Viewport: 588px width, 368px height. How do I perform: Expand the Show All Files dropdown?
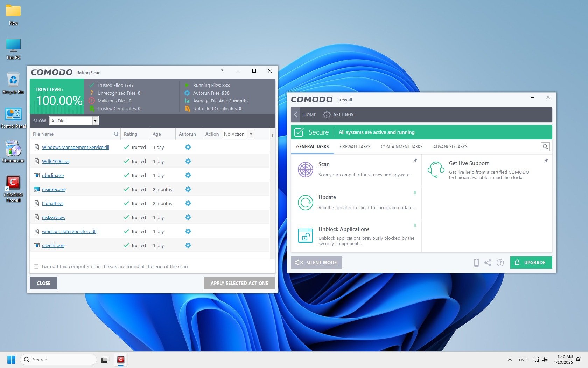tap(95, 121)
